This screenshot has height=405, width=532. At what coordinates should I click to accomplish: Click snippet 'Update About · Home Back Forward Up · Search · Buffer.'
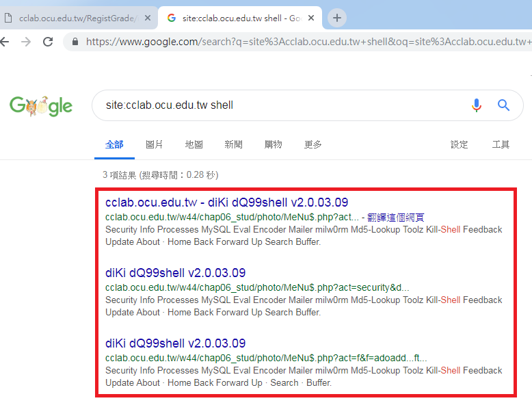tap(219, 383)
